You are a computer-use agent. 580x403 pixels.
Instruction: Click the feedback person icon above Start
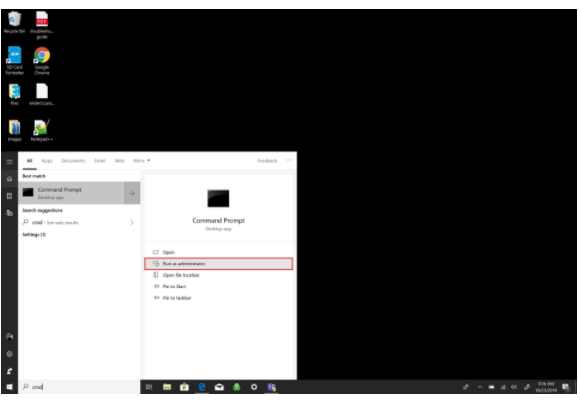(10, 371)
